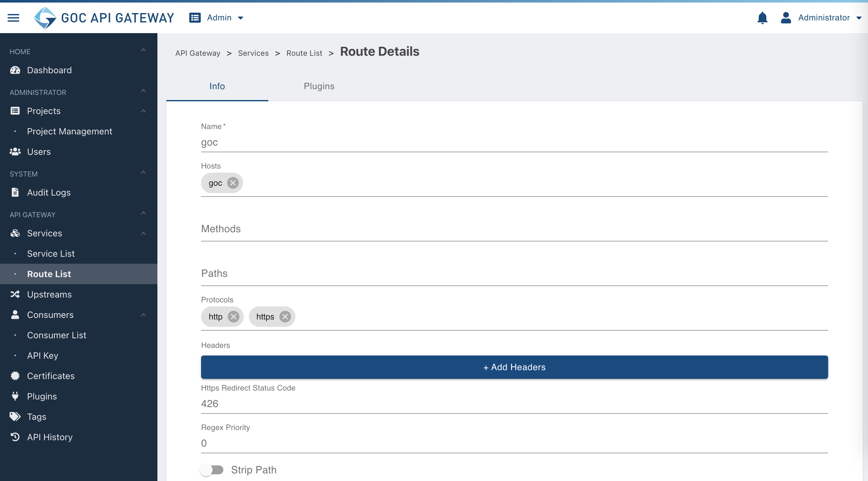Remove the goc host chip
The height and width of the screenshot is (481, 868).
pos(233,183)
